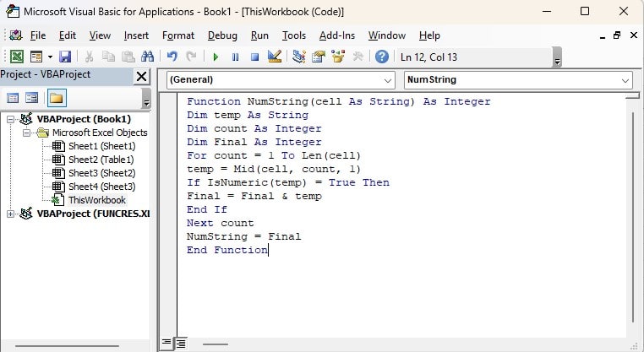Close the Project - VBAProject pane
Viewport: 644px width, 352px height.
141,76
